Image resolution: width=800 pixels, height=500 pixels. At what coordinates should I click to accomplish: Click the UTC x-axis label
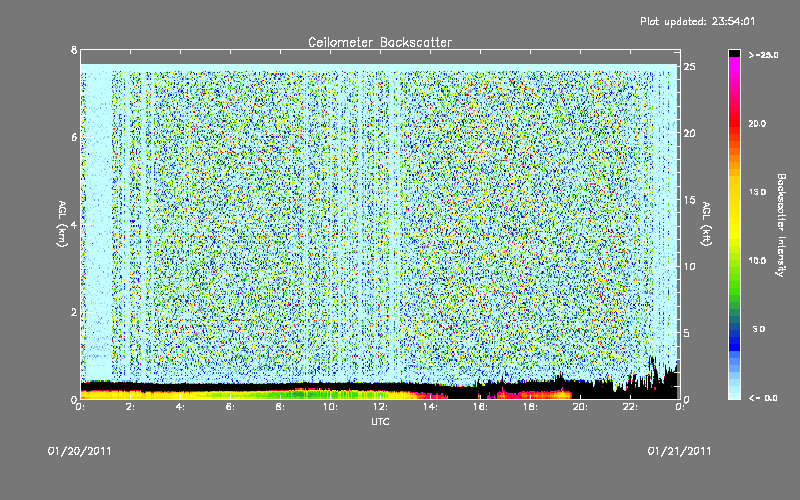(x=380, y=421)
